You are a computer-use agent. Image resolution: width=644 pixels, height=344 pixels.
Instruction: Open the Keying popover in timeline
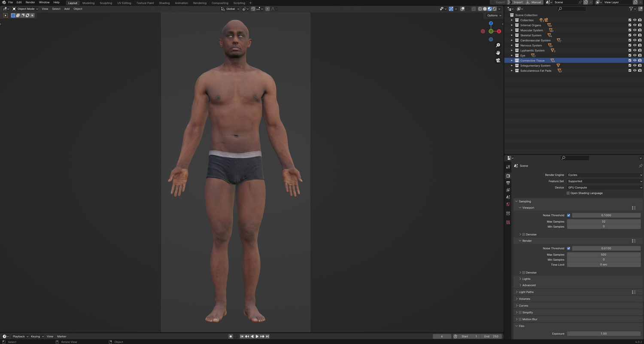(x=37, y=337)
